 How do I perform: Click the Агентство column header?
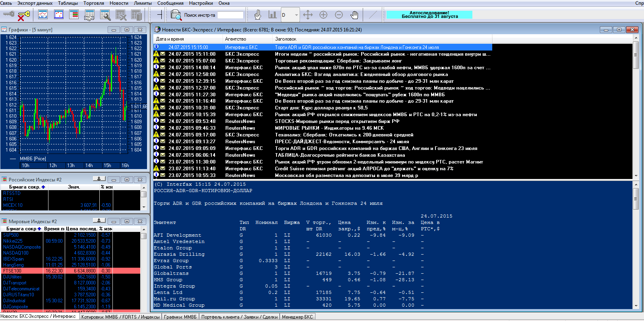click(x=248, y=39)
